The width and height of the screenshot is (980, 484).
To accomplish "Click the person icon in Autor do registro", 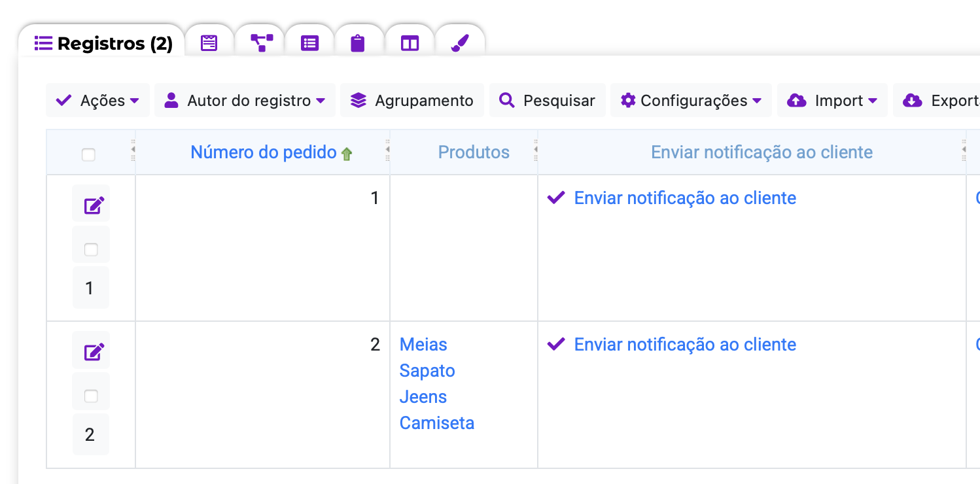I will click(x=171, y=100).
